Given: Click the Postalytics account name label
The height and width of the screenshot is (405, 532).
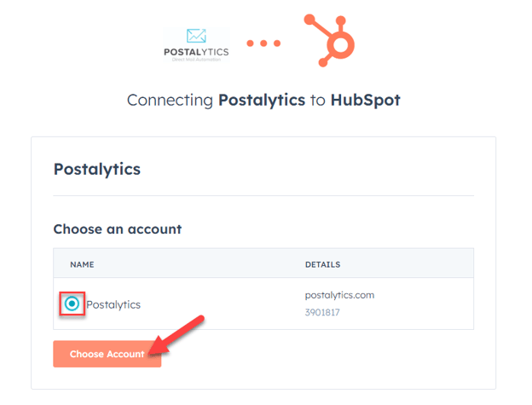Looking at the screenshot, I should pyautogui.click(x=113, y=304).
